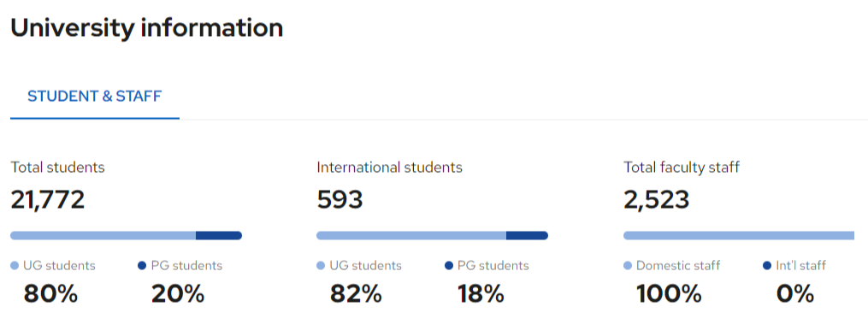Click the dark PG segment of Total students bar
This screenshot has height=336, width=868.
(x=219, y=236)
